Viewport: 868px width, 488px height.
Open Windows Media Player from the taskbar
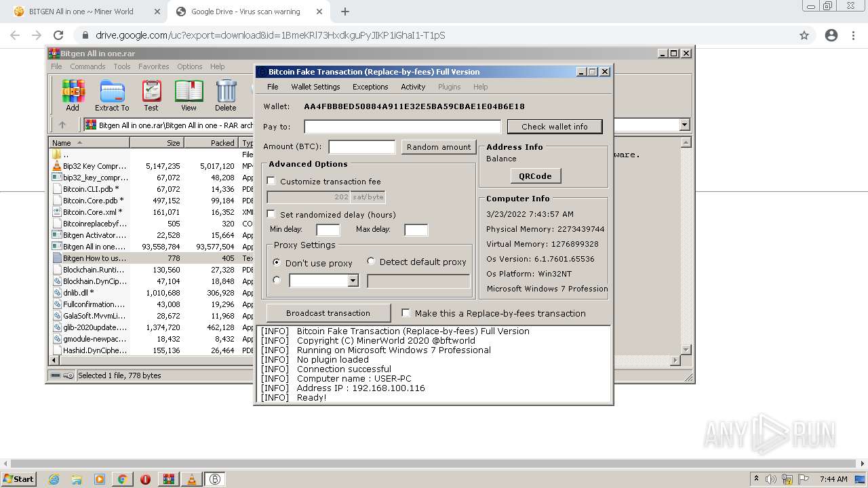click(x=100, y=479)
